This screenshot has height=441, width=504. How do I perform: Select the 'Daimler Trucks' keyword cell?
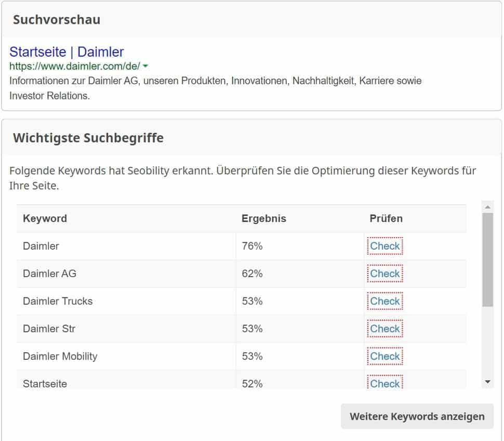(126, 301)
